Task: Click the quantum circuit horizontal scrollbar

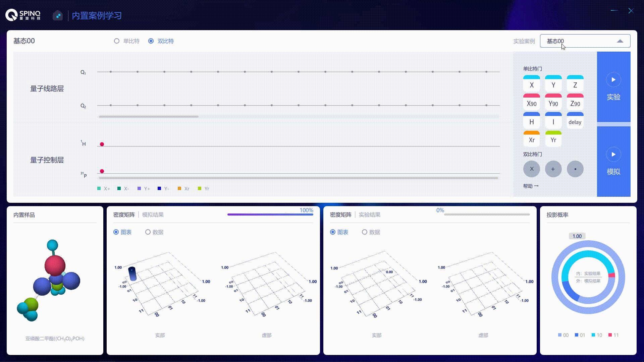Action: (x=149, y=117)
